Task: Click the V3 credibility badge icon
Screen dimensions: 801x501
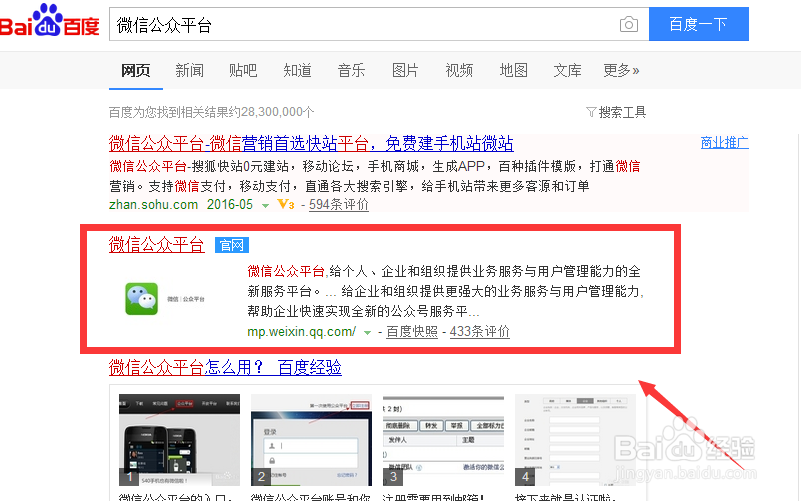Action: 286,205
